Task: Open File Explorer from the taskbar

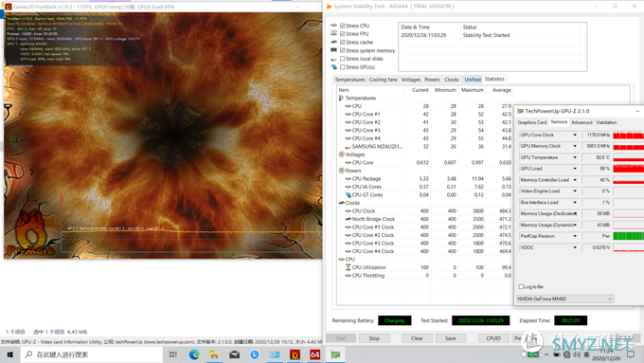Action: (x=214, y=354)
